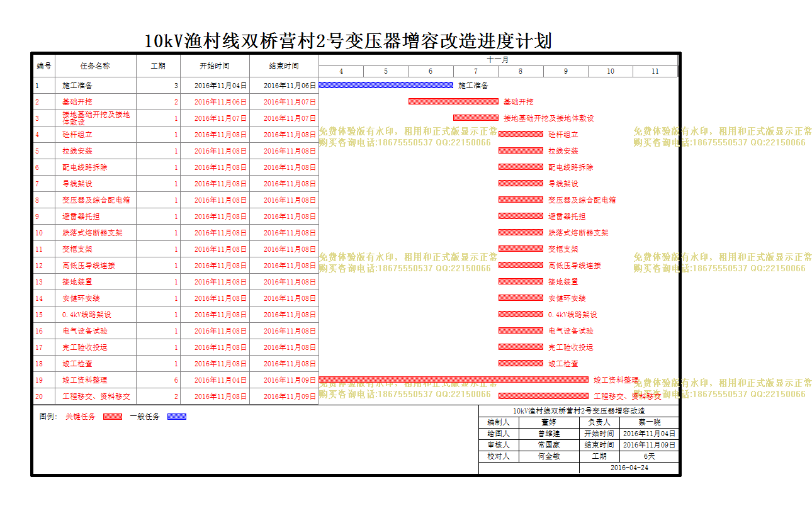Select day 11 in the timeline header

pyautogui.click(x=655, y=71)
